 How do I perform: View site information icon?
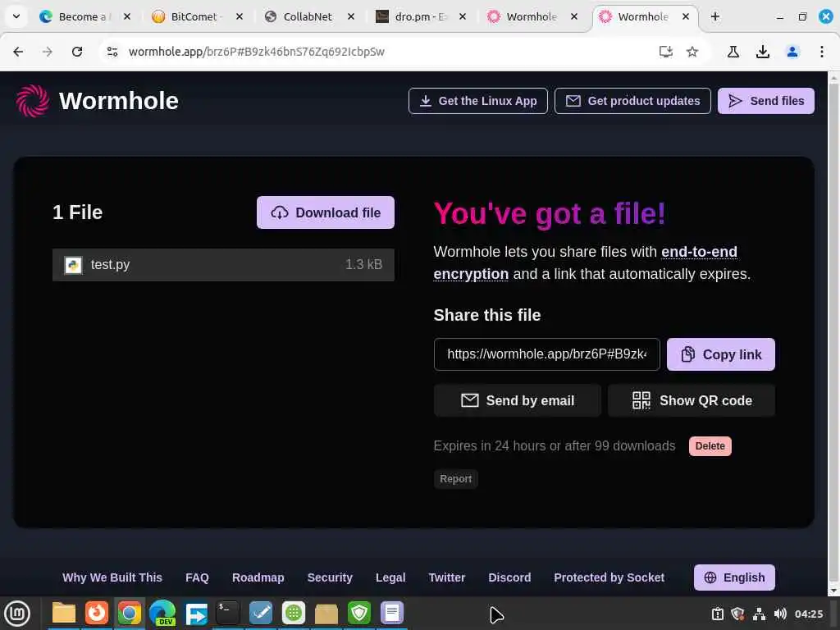(x=112, y=52)
